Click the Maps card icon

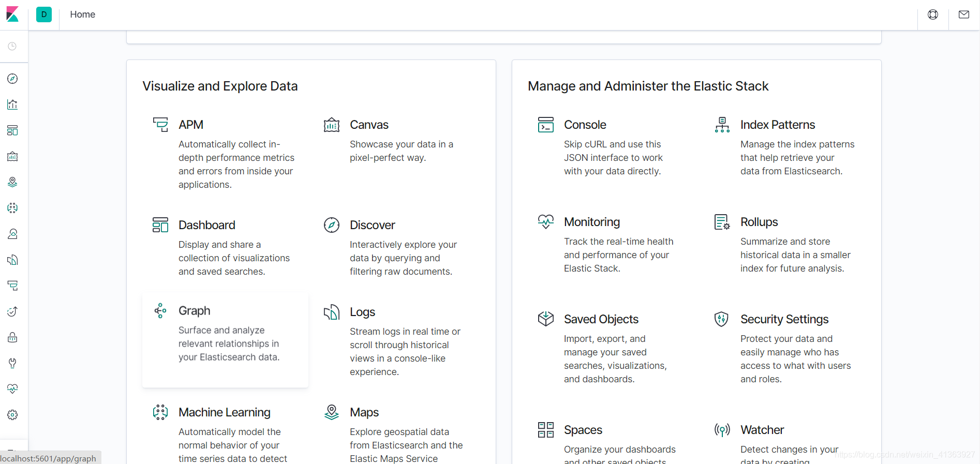coord(332,412)
